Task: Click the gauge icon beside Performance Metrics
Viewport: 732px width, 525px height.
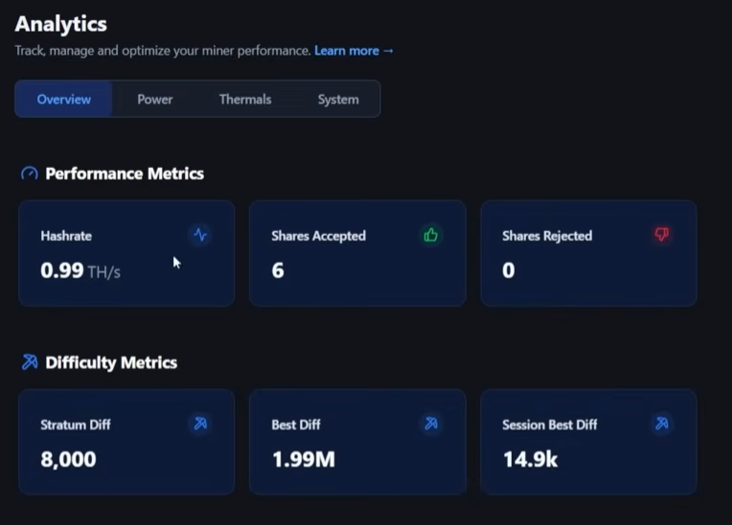Action: coord(29,174)
